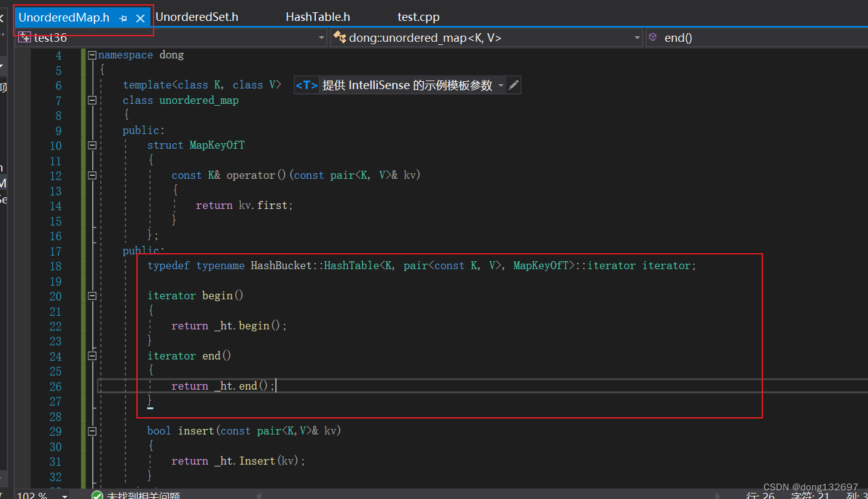Collapse the namespace dong block
868x499 pixels.
pos(92,55)
